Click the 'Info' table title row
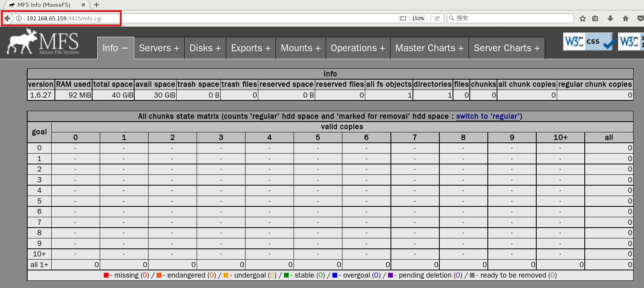Viewport: 644px width, 288px height. coord(330,74)
